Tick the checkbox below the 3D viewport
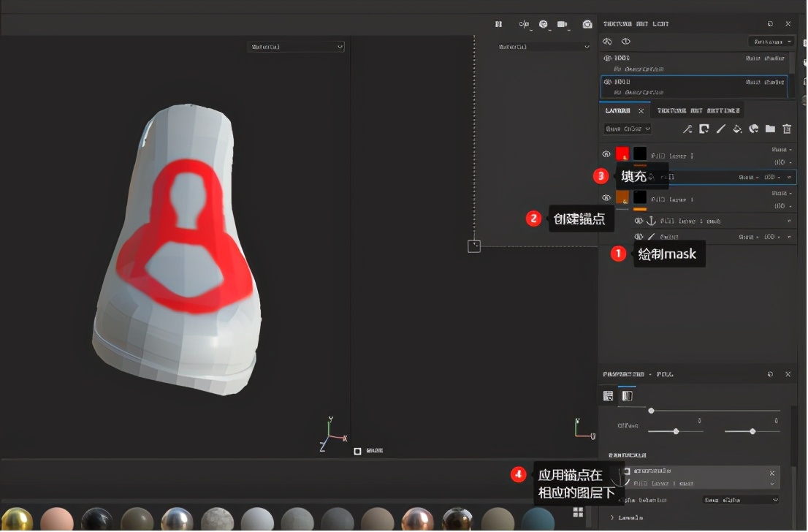Screen dimensions: 808x532 pyautogui.click(x=357, y=451)
